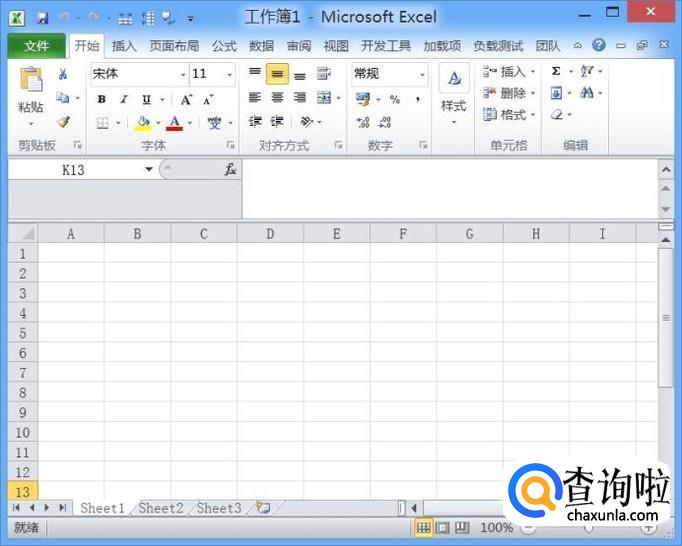Click the percent style icon
This screenshot has height=546, width=682.
coord(394,99)
